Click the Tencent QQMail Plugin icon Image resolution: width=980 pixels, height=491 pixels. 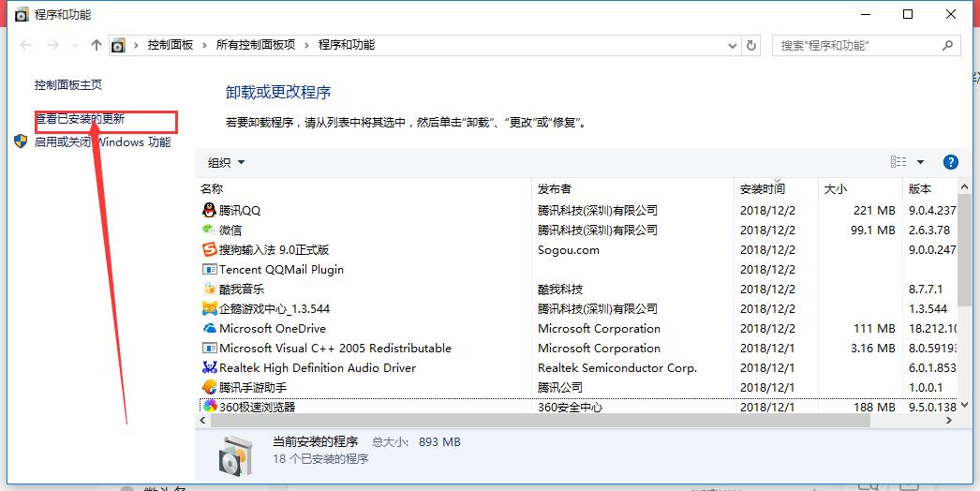click(209, 269)
